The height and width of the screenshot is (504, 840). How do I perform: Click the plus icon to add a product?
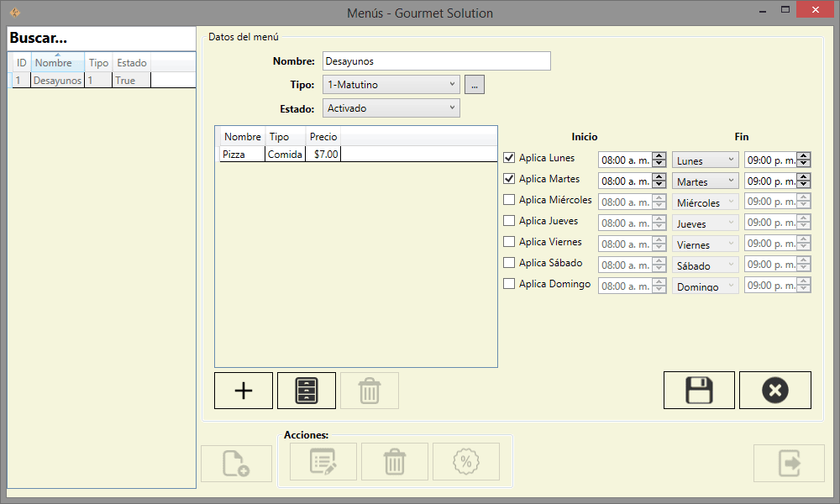pos(244,391)
